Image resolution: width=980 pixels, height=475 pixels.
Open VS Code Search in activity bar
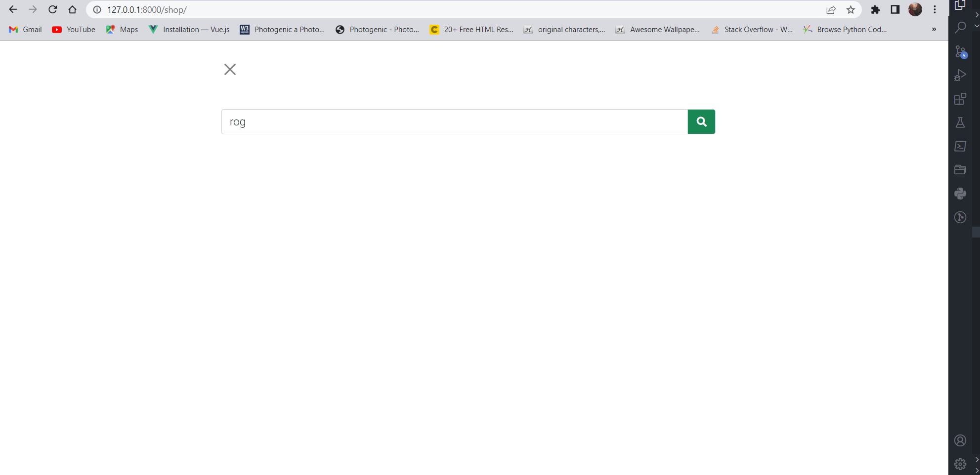960,28
